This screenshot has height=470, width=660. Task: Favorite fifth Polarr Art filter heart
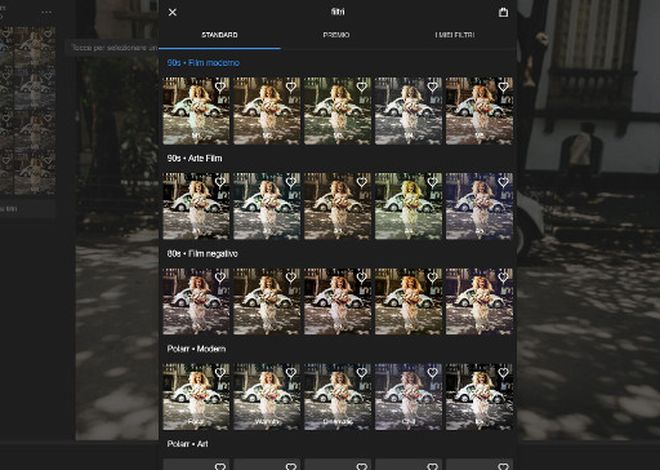[503, 466]
